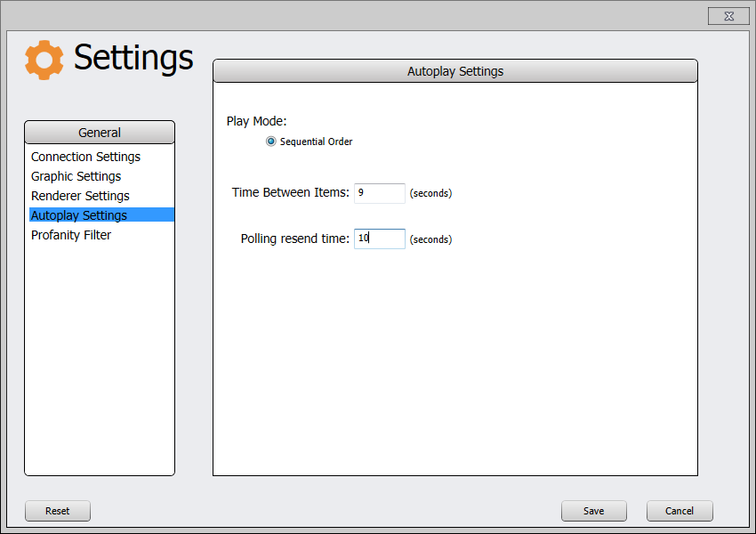The image size is (756, 534).
Task: Click the Sequential Order label text
Action: click(317, 142)
